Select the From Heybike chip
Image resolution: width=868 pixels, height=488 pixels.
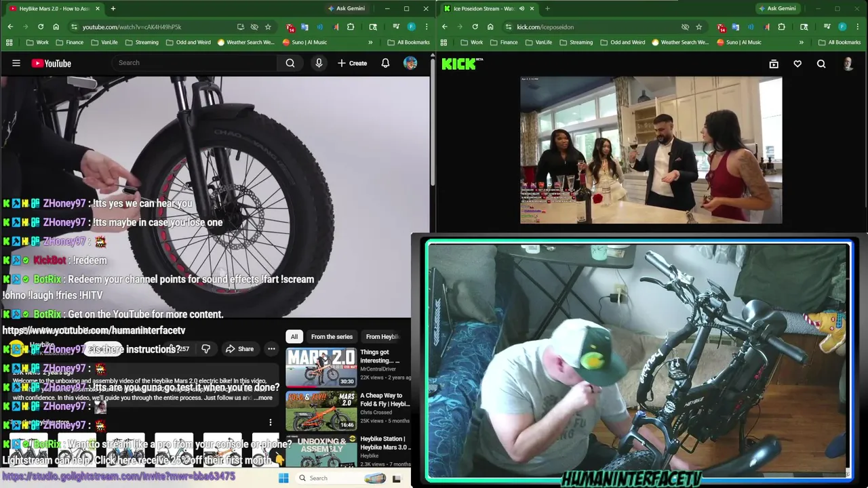pyautogui.click(x=382, y=337)
